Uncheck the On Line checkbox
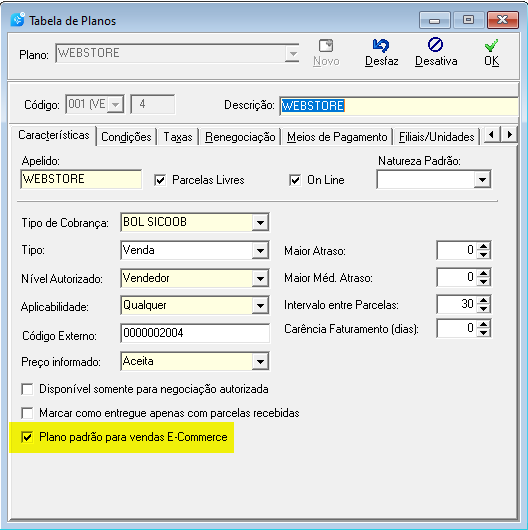Image resolution: width=528 pixels, height=530 pixels. [295, 180]
